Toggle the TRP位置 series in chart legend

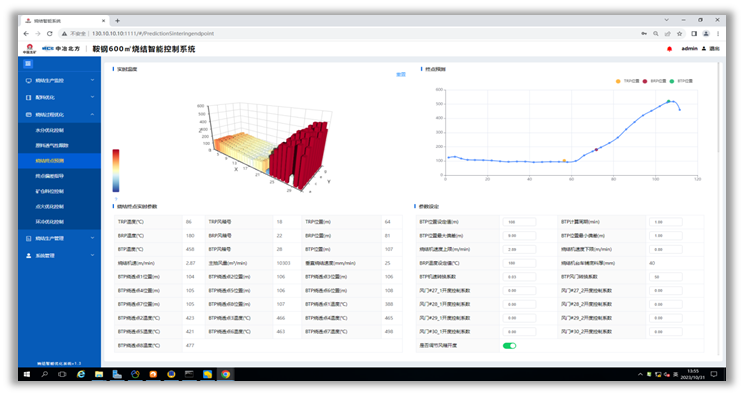pyautogui.click(x=627, y=81)
